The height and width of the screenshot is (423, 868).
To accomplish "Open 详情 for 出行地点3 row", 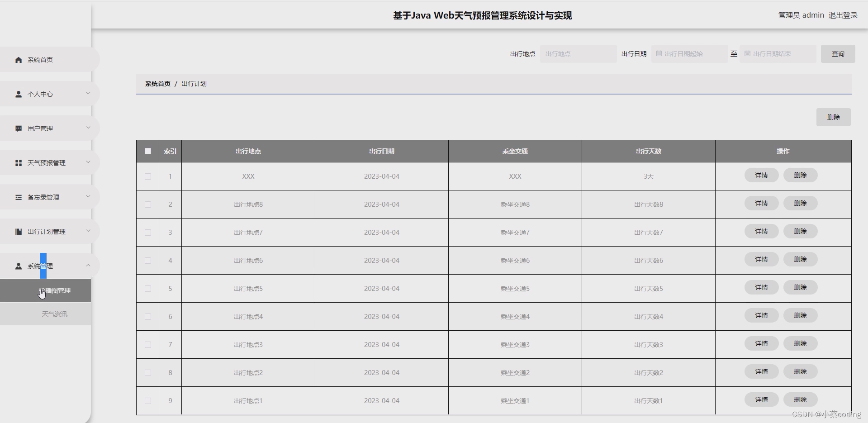I will (761, 343).
